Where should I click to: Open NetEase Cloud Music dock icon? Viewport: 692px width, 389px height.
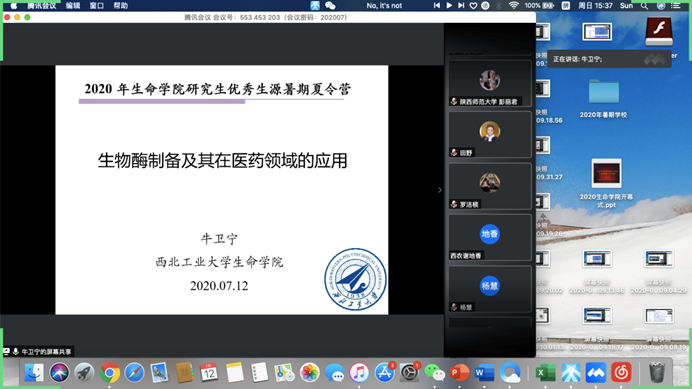pos(621,373)
